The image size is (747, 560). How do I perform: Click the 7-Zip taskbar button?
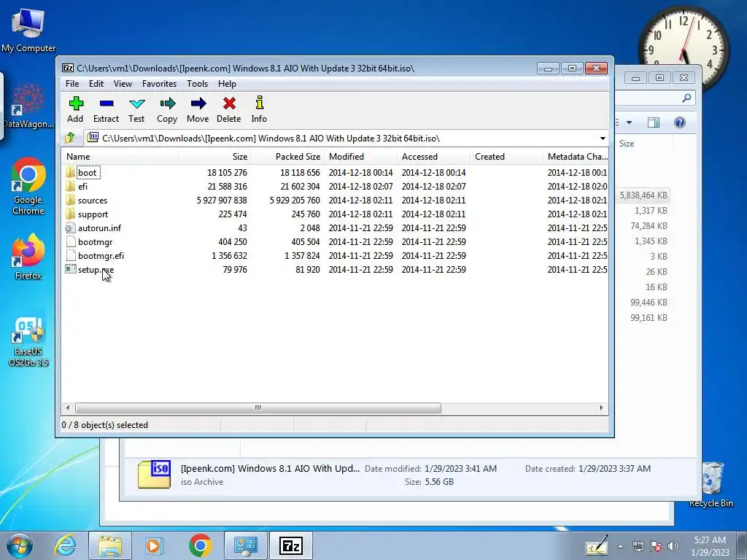291,545
